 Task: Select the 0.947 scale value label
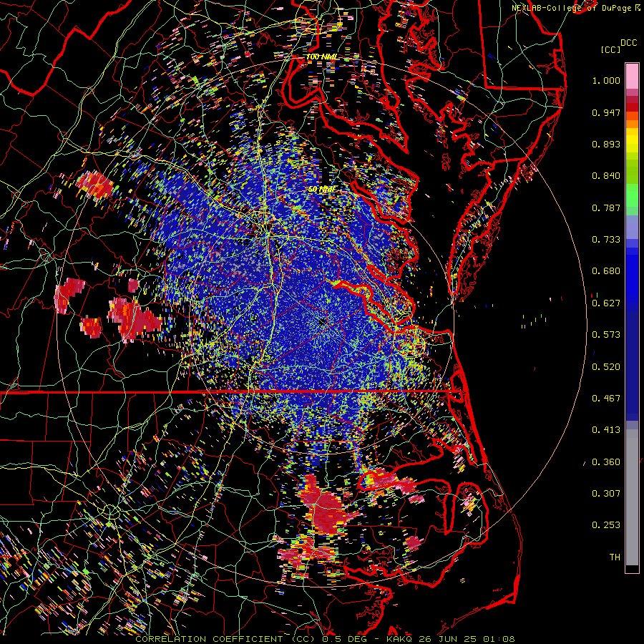pyautogui.click(x=606, y=112)
